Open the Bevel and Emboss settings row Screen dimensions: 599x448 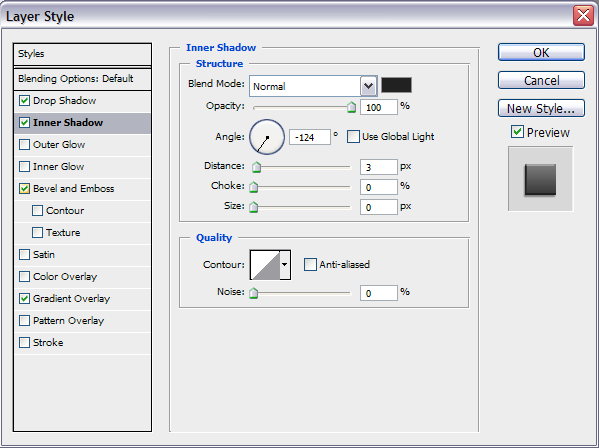[x=82, y=189]
